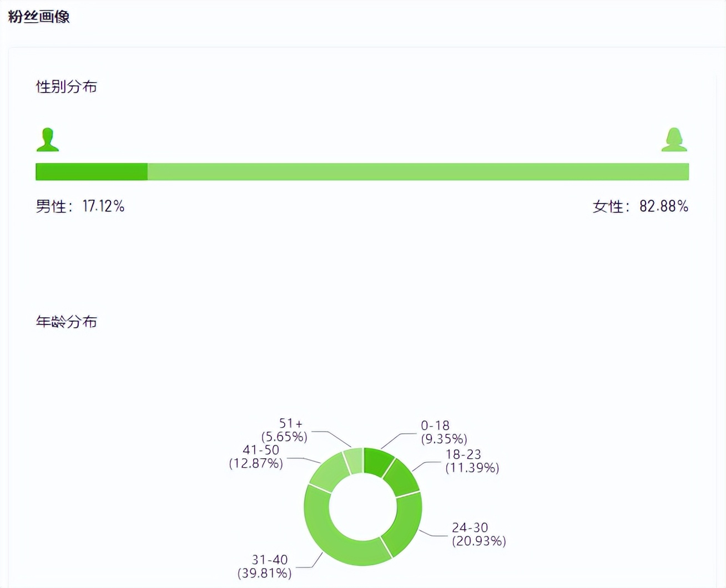Select the 0-18 donut chart slice
Image resolution: width=726 pixels, height=588 pixels.
click(378, 462)
